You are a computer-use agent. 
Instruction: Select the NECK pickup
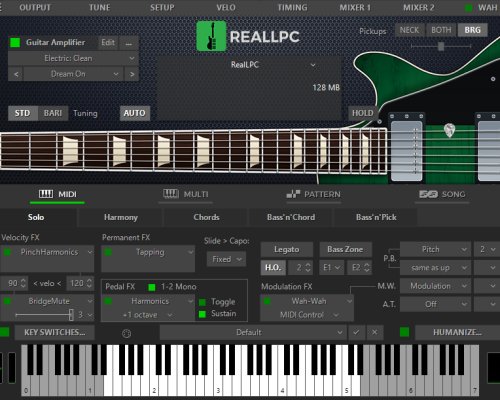coord(409,30)
